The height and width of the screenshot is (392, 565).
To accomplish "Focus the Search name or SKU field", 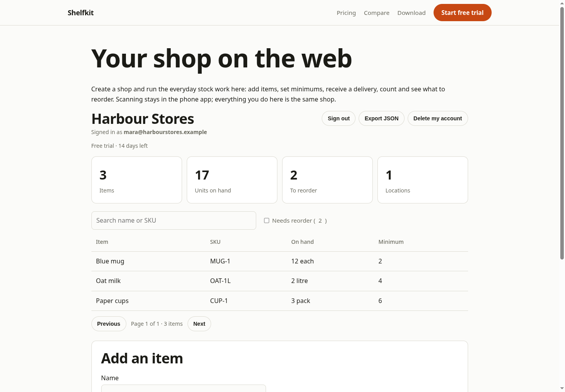I will [x=173, y=220].
